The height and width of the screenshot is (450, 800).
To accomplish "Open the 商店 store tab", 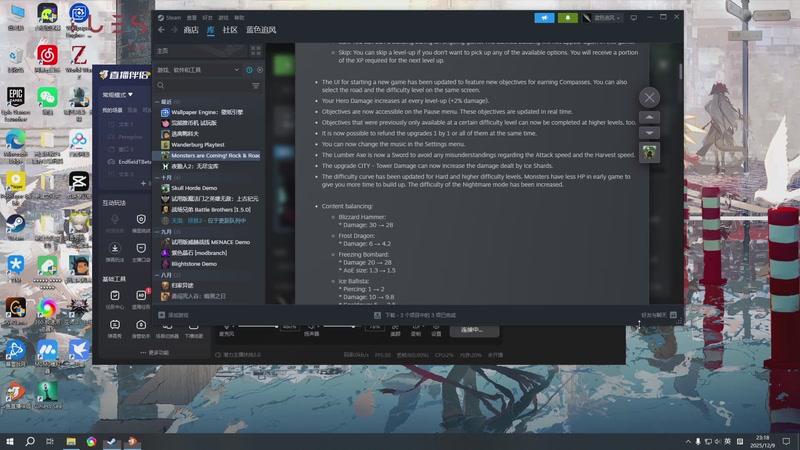I will pyautogui.click(x=191, y=30).
